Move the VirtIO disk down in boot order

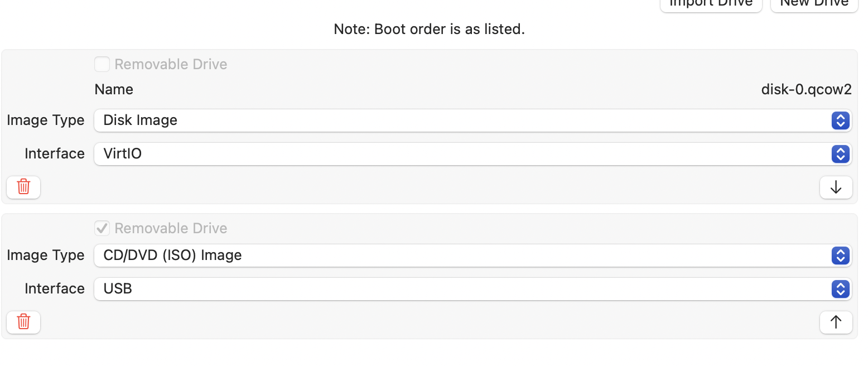tap(836, 187)
